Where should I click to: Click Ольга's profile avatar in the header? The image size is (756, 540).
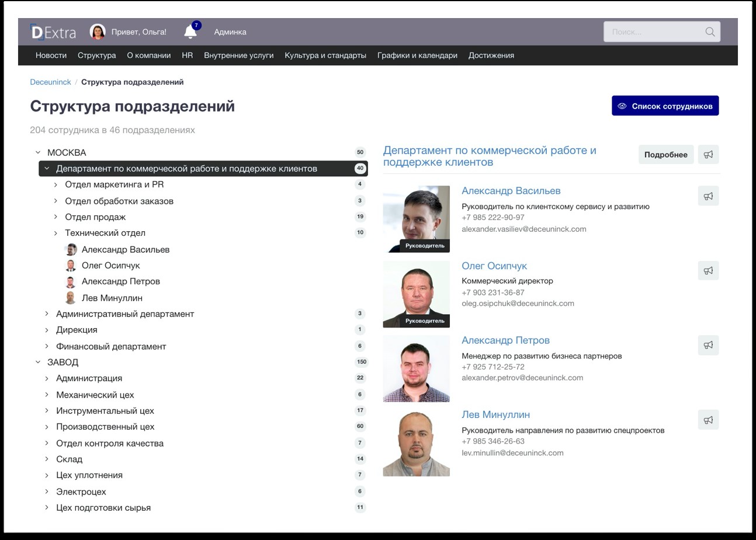click(96, 32)
